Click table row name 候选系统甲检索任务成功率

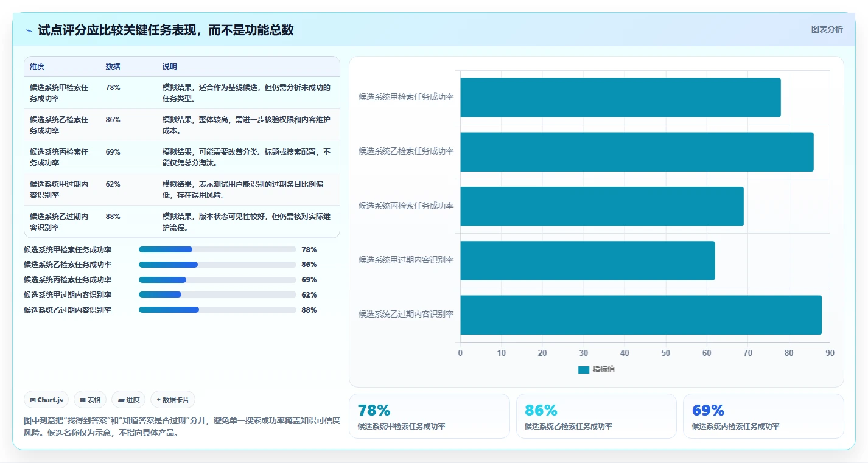(x=59, y=92)
